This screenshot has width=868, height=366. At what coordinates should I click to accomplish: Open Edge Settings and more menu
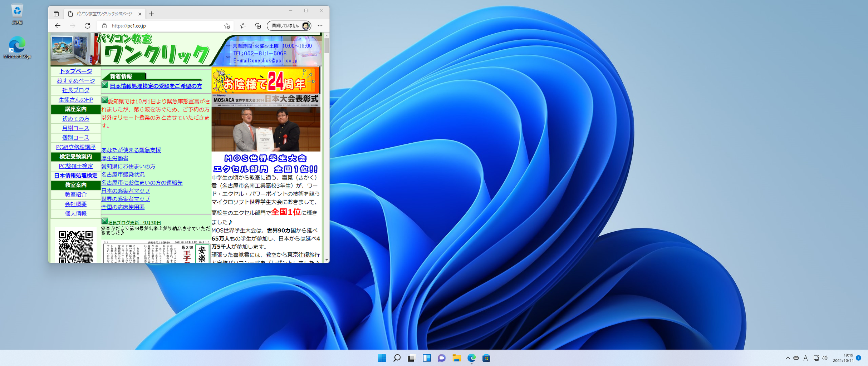click(x=320, y=26)
